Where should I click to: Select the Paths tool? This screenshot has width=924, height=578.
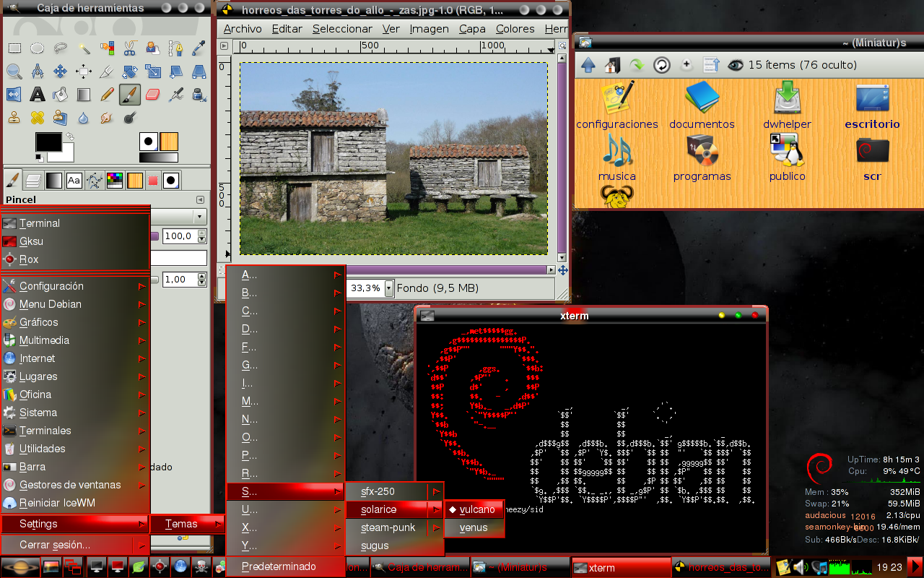(176, 48)
